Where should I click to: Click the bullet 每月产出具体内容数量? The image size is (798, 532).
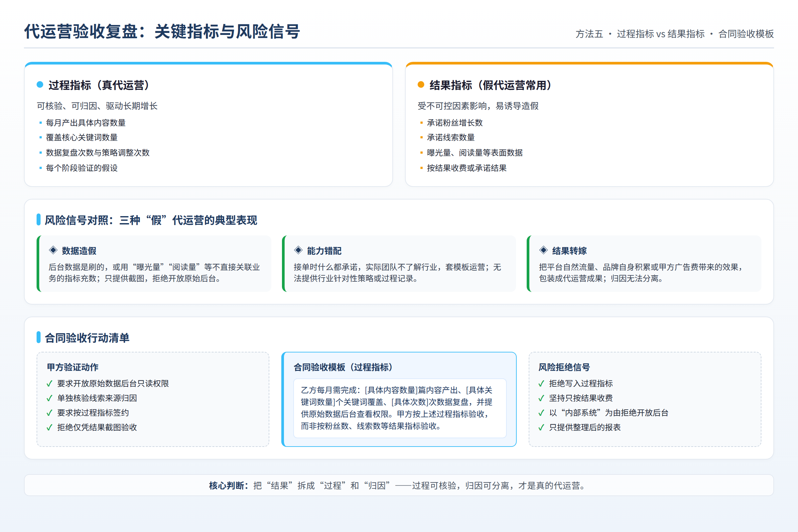pyautogui.click(x=86, y=123)
